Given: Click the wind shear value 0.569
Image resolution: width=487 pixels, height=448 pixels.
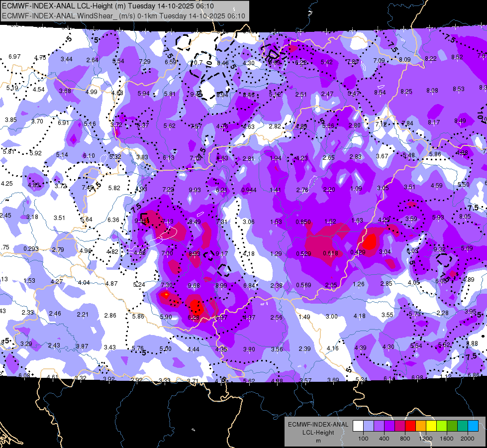Looking at the screenshot, I should click(303, 285).
